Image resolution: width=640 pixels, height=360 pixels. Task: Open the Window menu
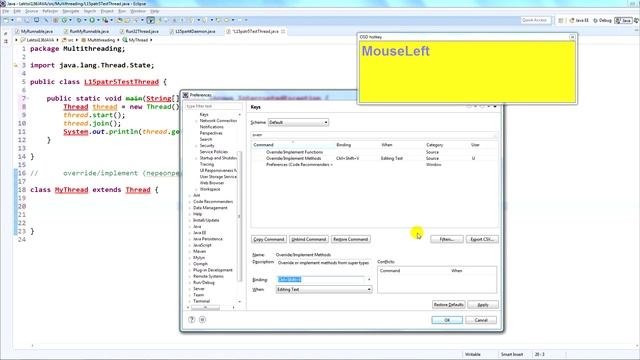(x=138, y=11)
